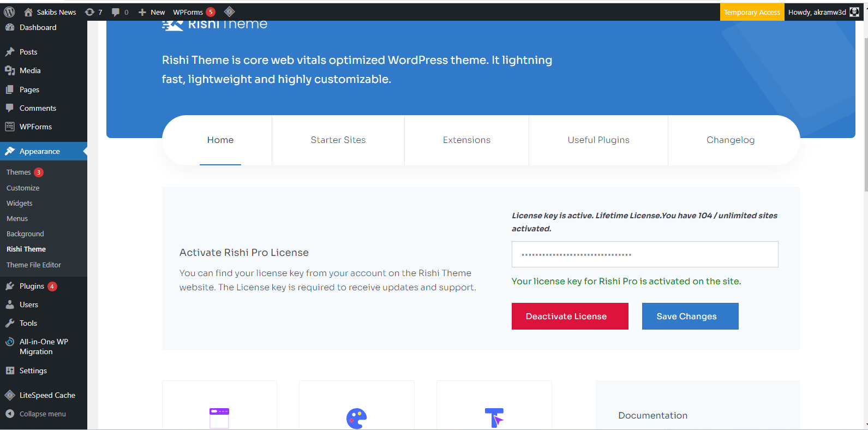Click the Documentation heading
Image resolution: width=868 pixels, height=430 pixels.
[x=653, y=415]
